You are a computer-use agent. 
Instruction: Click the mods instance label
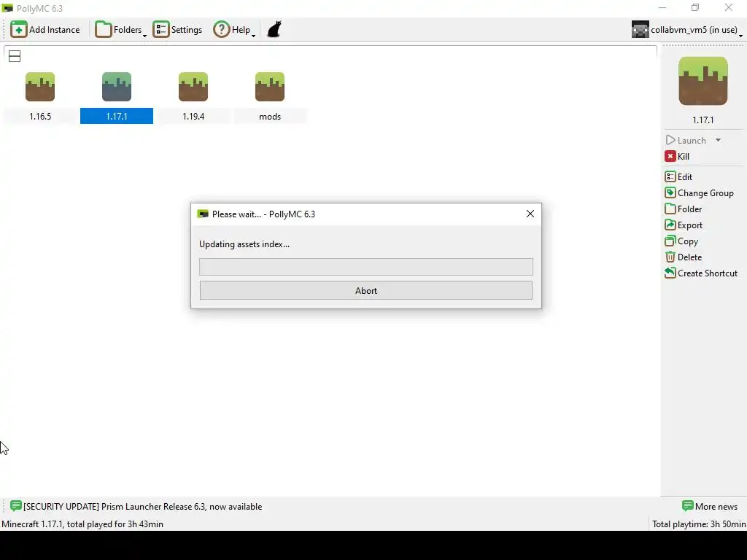[270, 116]
